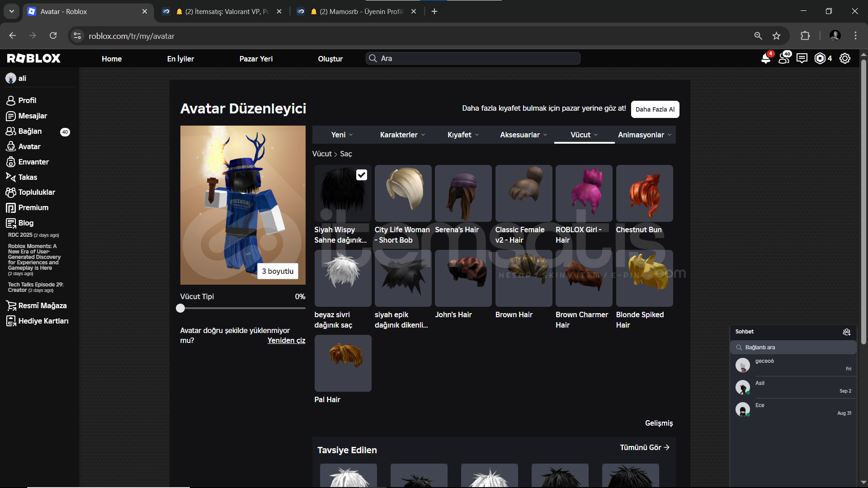Click the Gelişmiş link

click(659, 423)
